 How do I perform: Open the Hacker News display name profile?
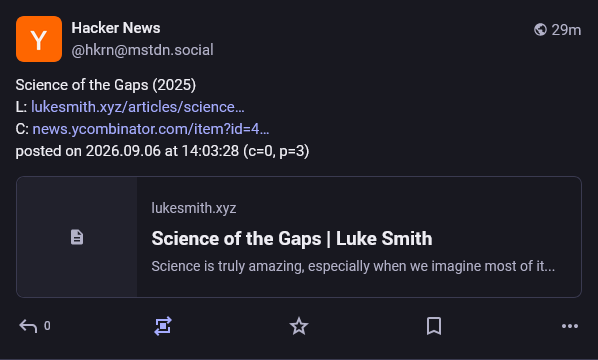click(x=116, y=28)
